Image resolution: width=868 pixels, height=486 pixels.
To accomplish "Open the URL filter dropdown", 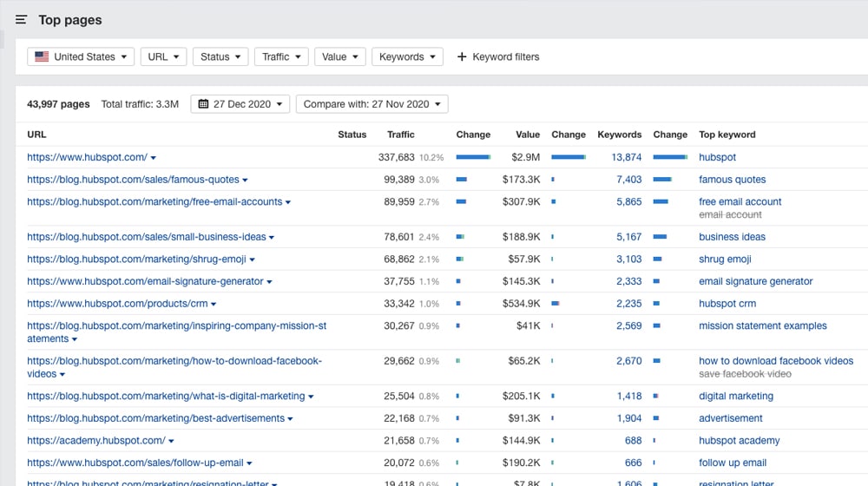I will [x=163, y=57].
